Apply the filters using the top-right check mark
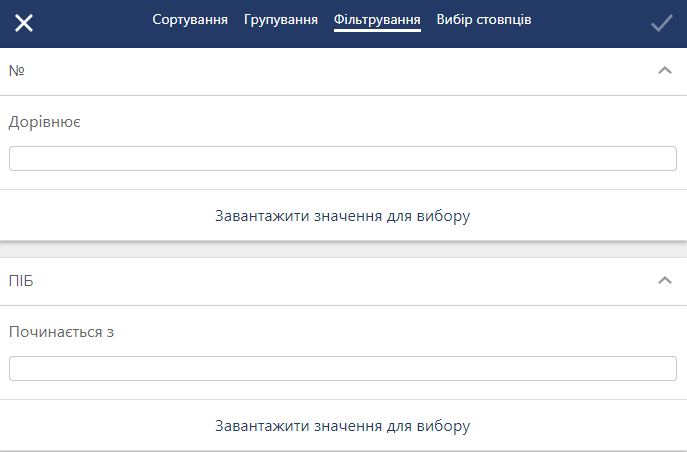The image size is (687, 452). point(661,23)
